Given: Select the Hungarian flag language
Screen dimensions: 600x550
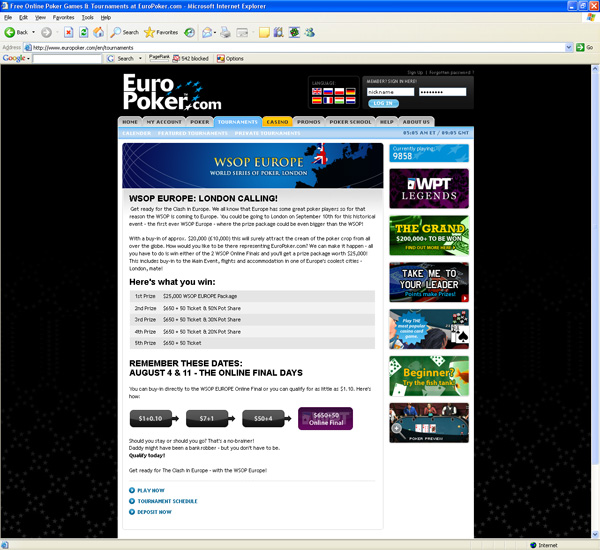Looking at the screenshot, I should (x=339, y=100).
